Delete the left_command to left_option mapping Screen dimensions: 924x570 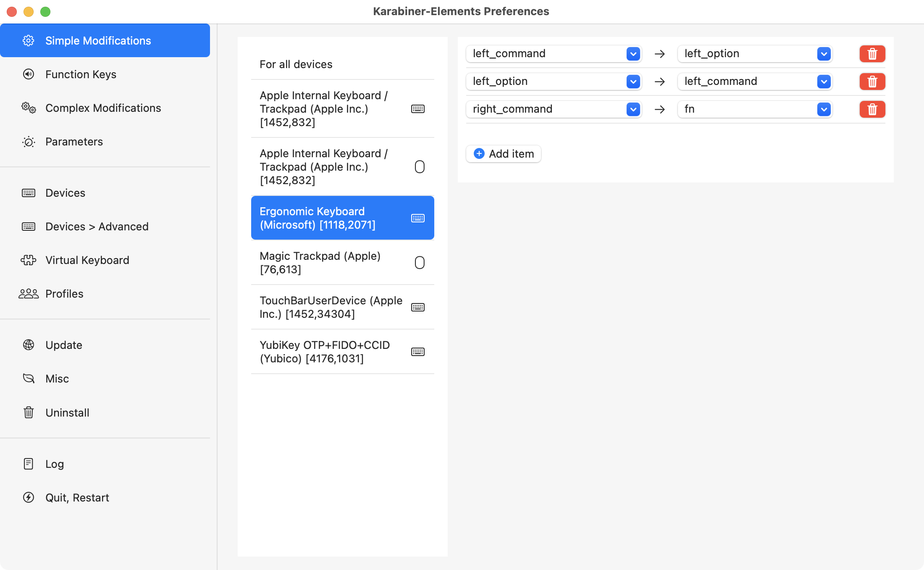point(872,54)
